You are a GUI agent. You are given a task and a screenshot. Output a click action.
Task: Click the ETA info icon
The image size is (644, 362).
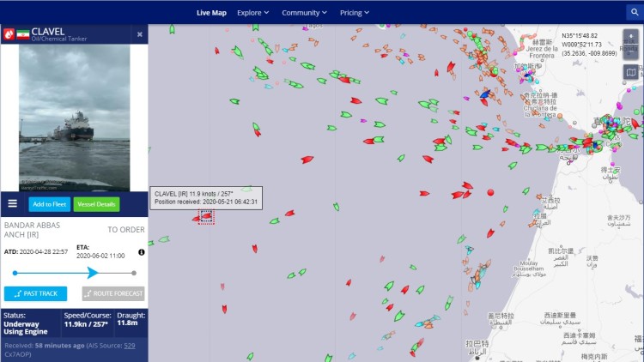point(141,252)
